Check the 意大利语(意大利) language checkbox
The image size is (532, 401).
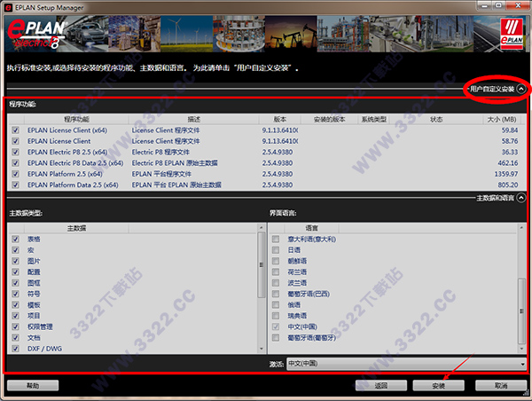(x=276, y=239)
